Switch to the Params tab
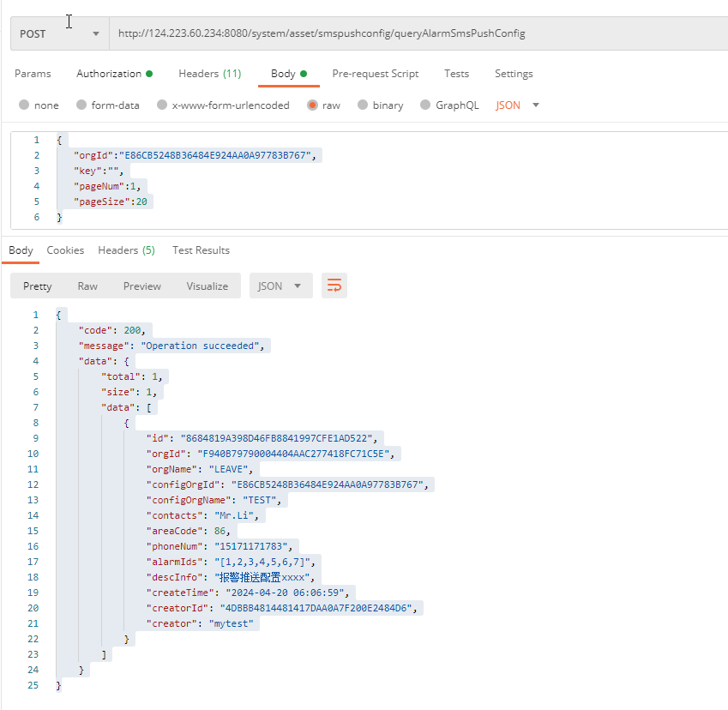This screenshot has width=728, height=710. [x=33, y=74]
